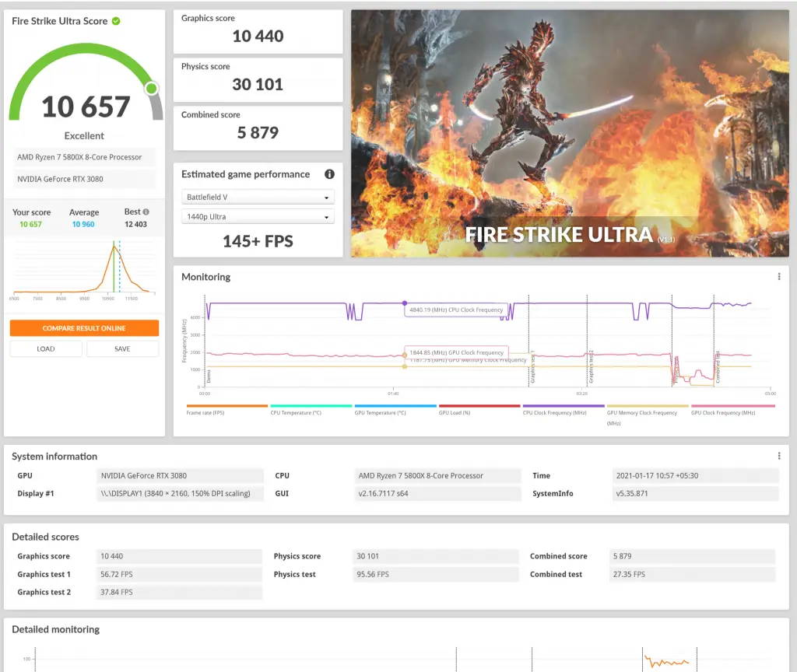Click the Detailed scores heading
This screenshot has height=672, width=797.
[x=46, y=537]
